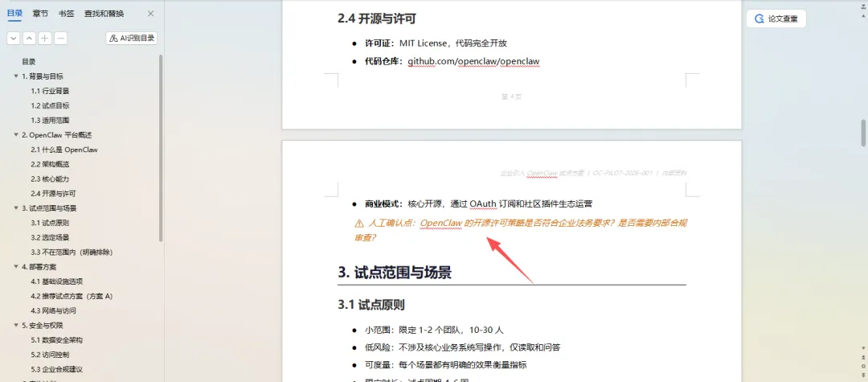Jump to '2.4 开源与许可' in outline
This screenshot has width=868, height=382.
coord(53,194)
